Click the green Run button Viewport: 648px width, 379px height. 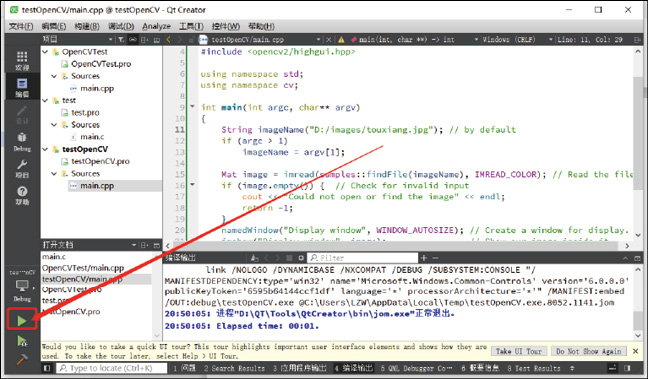[22, 321]
